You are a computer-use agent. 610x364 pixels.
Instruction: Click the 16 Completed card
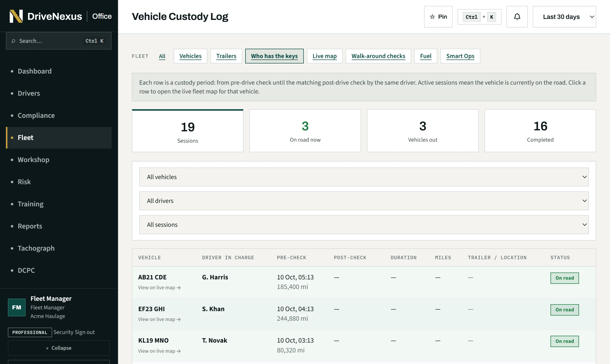click(x=540, y=131)
